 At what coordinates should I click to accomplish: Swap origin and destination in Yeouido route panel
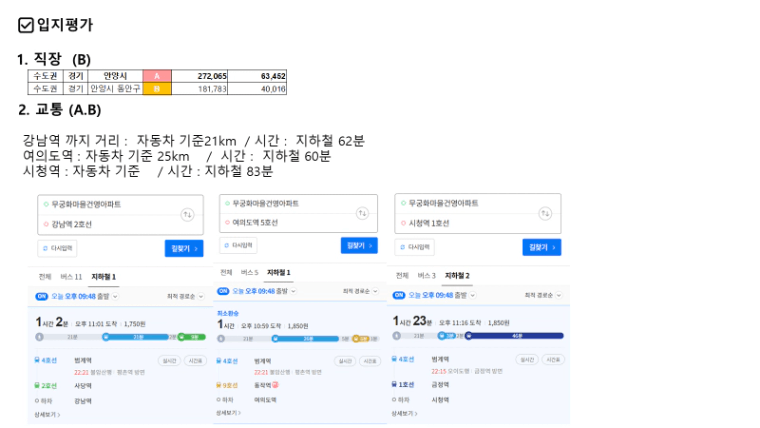pyautogui.click(x=362, y=213)
